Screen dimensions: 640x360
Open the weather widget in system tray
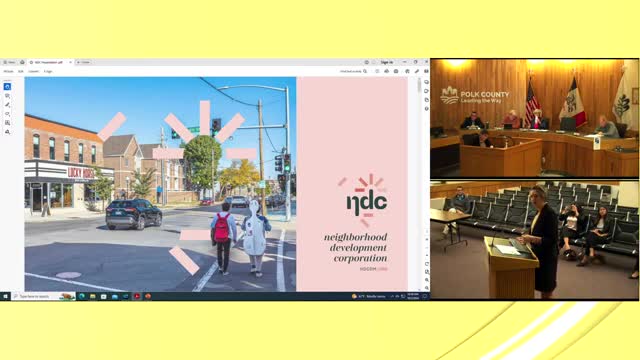[x=369, y=296]
